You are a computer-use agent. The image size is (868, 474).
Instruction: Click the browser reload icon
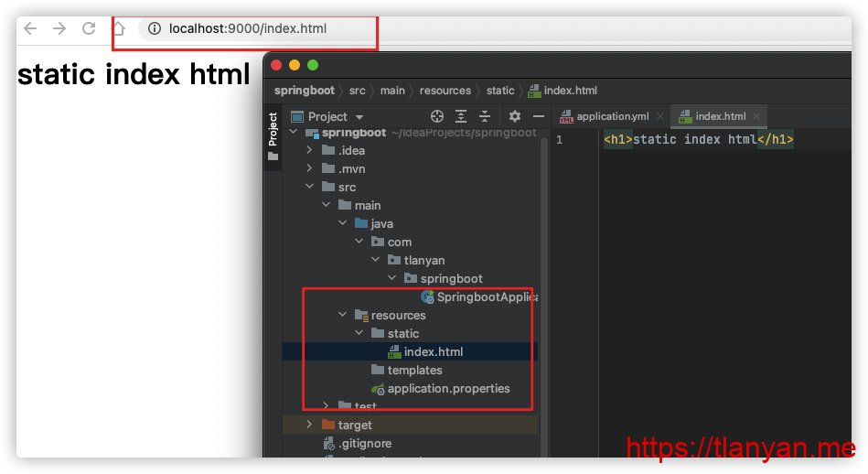pos(89,28)
